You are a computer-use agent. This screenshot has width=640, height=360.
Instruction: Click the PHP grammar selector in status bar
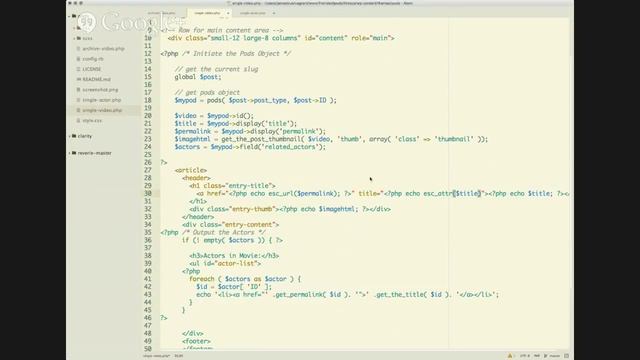(x=537, y=356)
